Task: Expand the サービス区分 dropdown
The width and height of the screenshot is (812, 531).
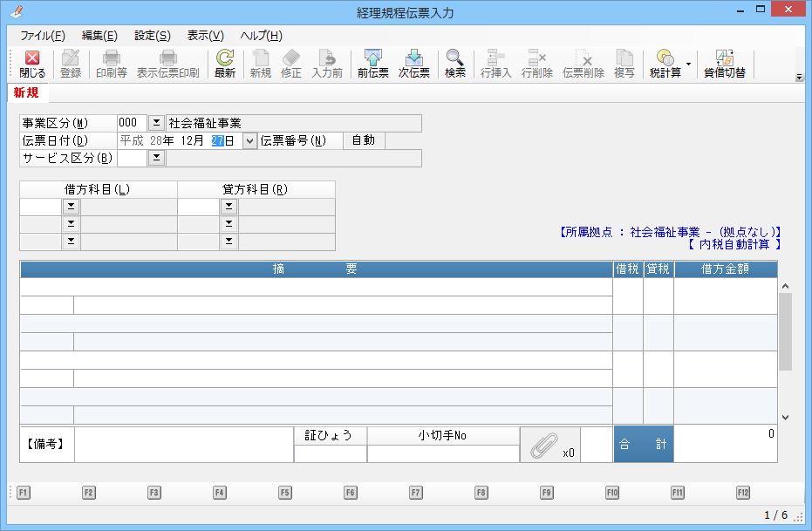Action: coord(156,158)
